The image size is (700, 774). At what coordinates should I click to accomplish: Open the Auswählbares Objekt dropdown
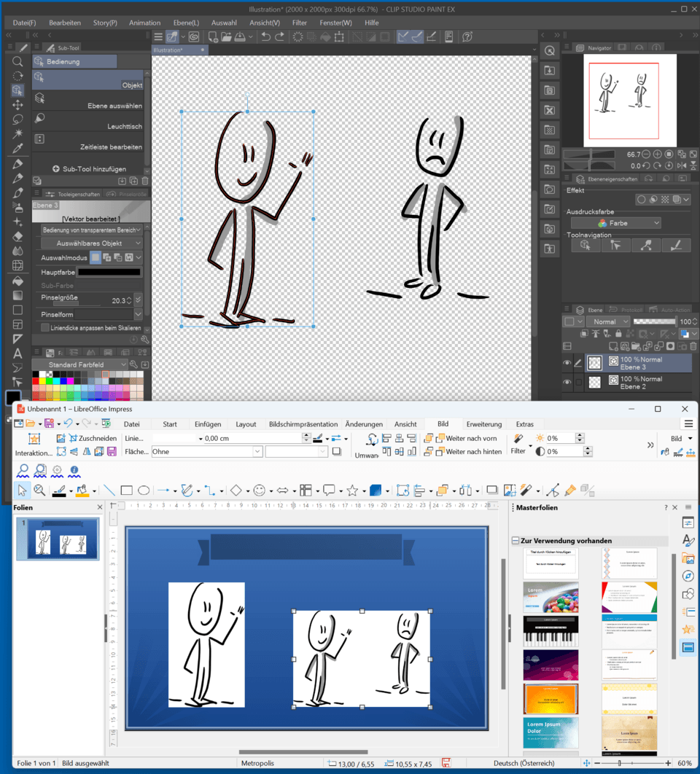91,243
